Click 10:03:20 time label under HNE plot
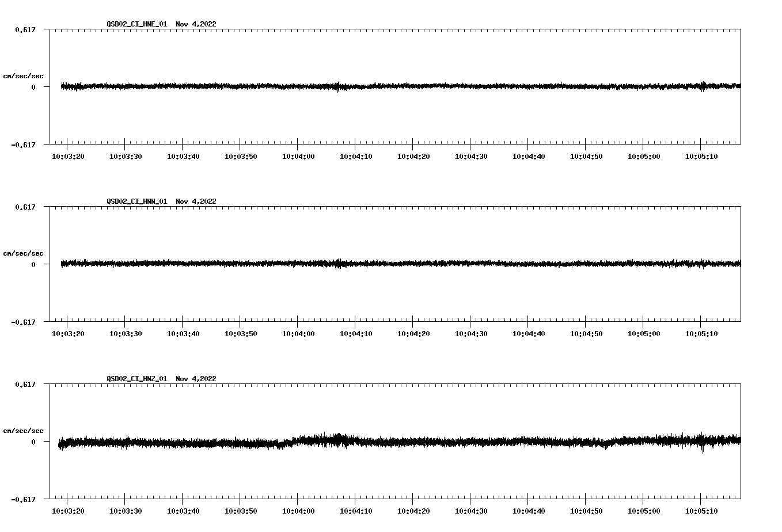This screenshot has height=532, width=782. click(x=68, y=157)
